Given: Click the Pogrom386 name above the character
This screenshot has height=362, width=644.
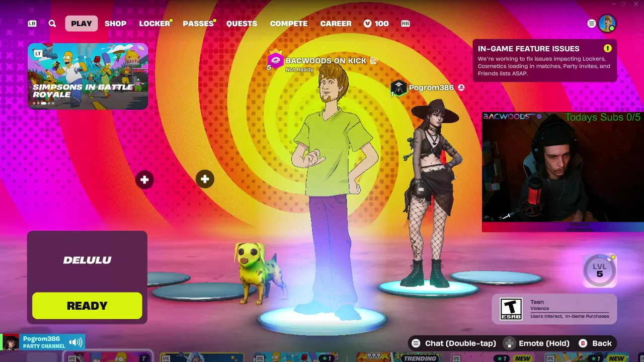Looking at the screenshot, I should pyautogui.click(x=431, y=87).
